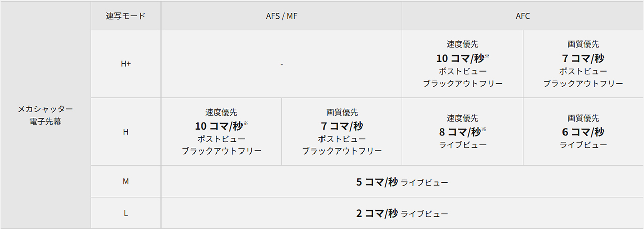The width and height of the screenshot is (644, 229).
Task: Select the dash cell for H+ AFS/MF
Action: [282, 64]
